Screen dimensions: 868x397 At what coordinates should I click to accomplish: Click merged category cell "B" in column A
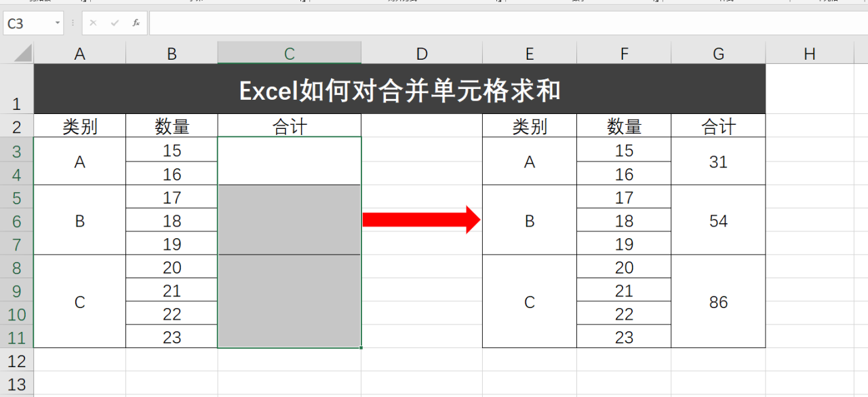[x=80, y=221]
